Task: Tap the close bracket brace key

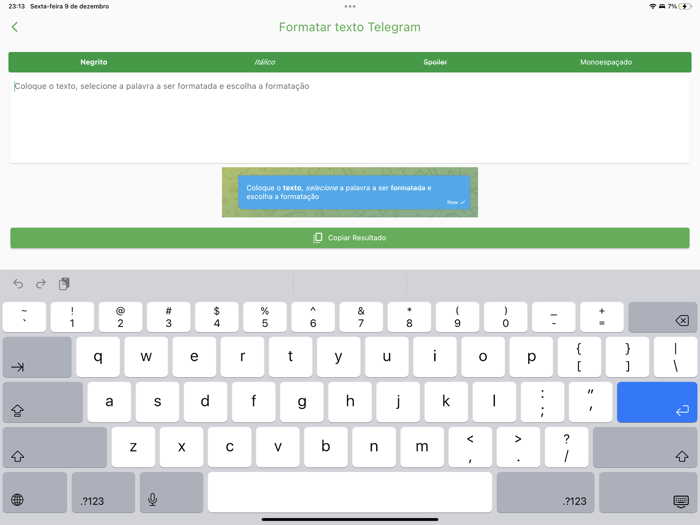Action: (628, 357)
